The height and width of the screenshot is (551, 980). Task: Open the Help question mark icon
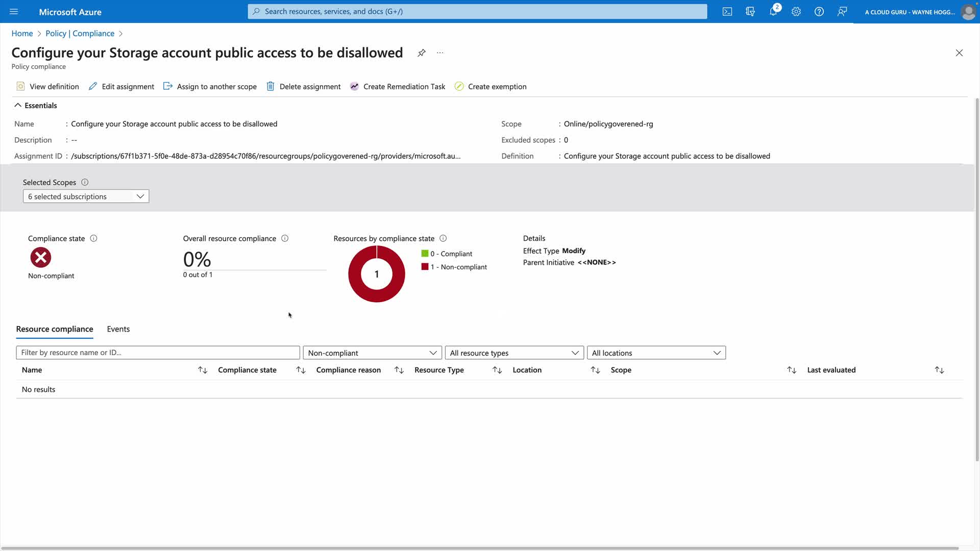[819, 11]
